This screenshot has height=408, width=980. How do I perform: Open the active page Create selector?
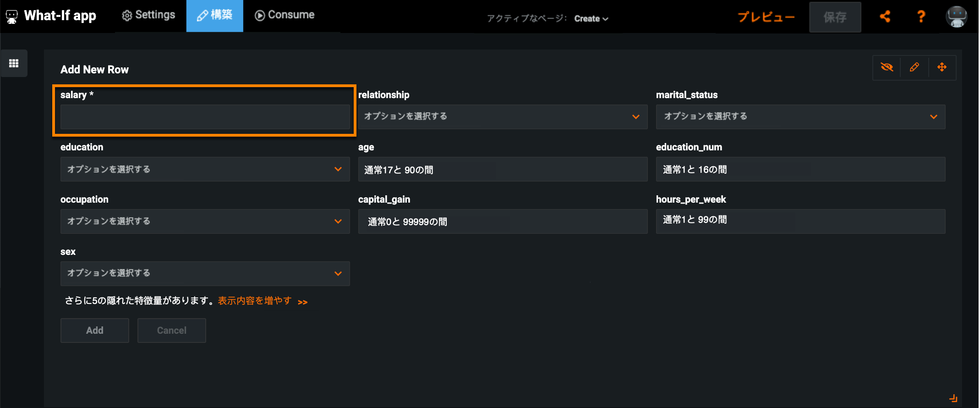click(x=591, y=19)
